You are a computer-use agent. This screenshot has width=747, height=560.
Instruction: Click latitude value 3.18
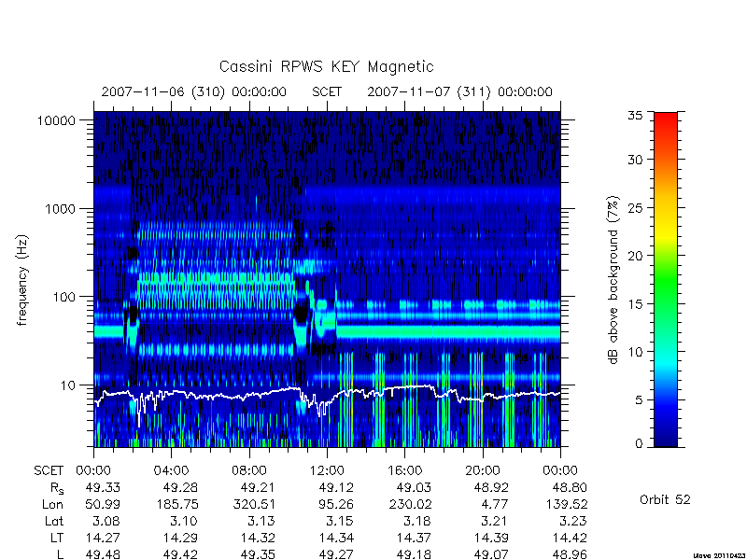click(418, 522)
